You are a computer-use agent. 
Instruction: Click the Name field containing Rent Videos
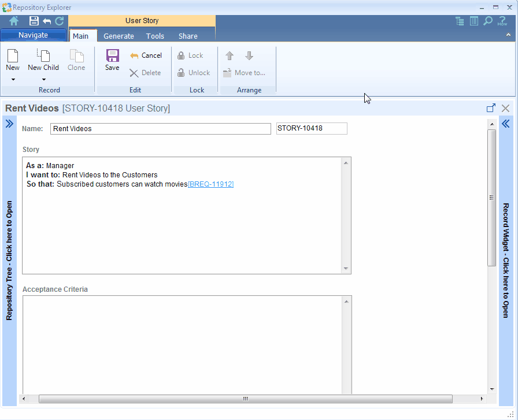click(x=161, y=129)
